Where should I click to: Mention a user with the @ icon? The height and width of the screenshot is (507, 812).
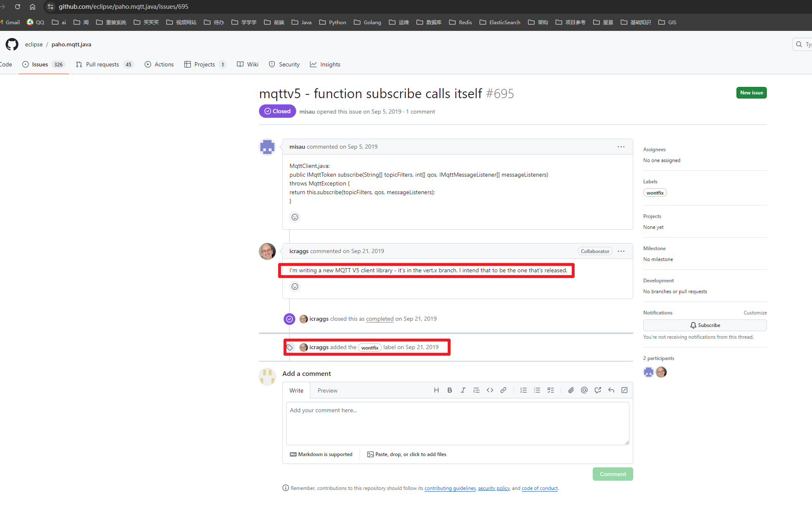(584, 390)
